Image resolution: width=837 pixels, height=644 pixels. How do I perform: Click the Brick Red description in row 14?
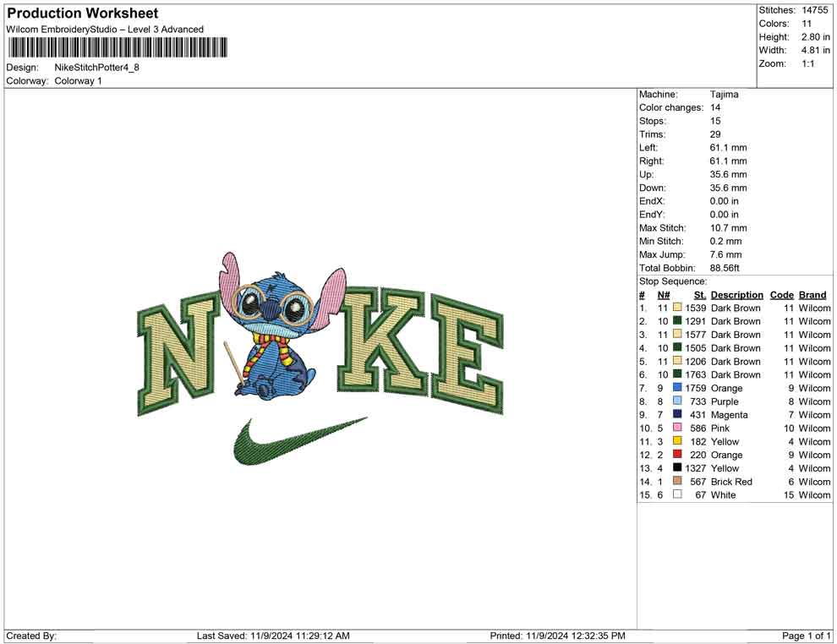(x=731, y=481)
